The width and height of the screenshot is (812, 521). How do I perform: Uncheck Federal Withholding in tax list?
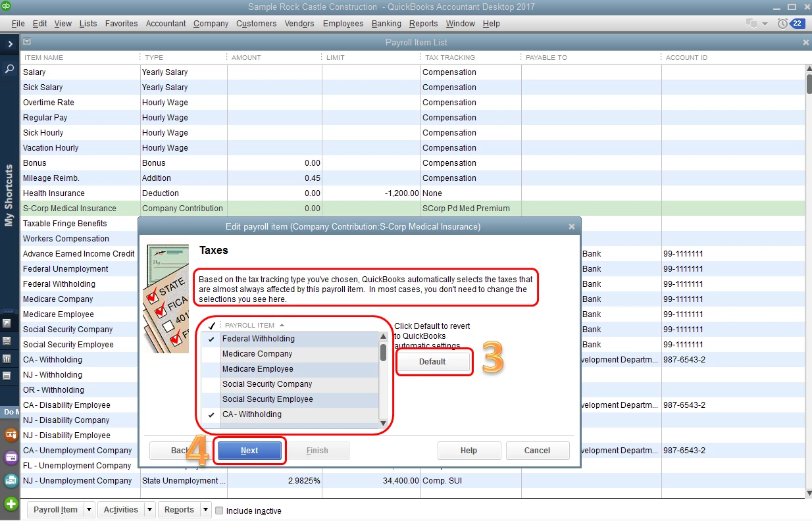(211, 339)
